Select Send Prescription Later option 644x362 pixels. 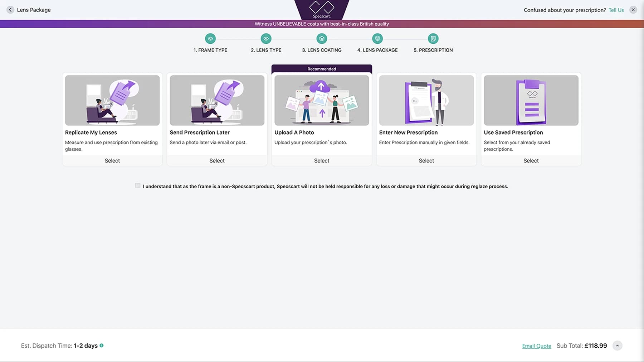coord(217,161)
